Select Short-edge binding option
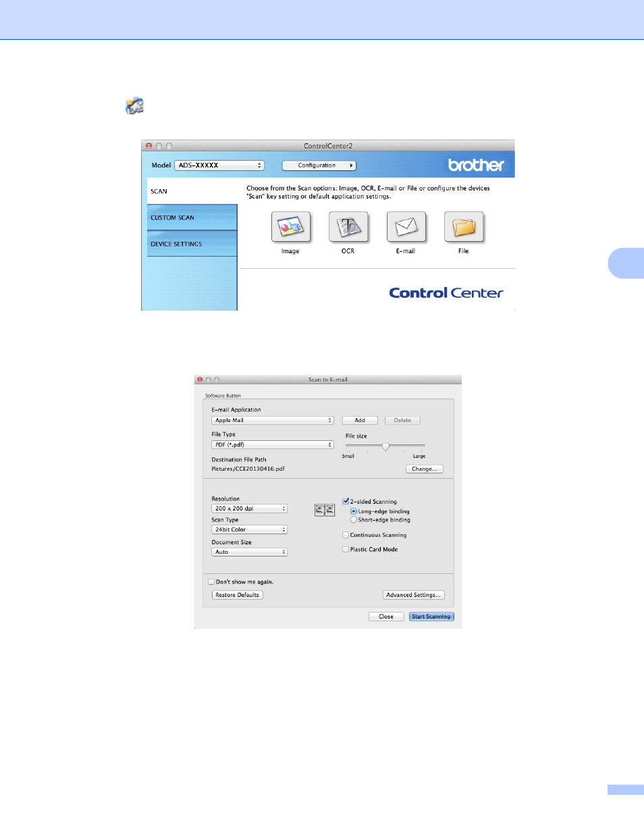 [354, 520]
